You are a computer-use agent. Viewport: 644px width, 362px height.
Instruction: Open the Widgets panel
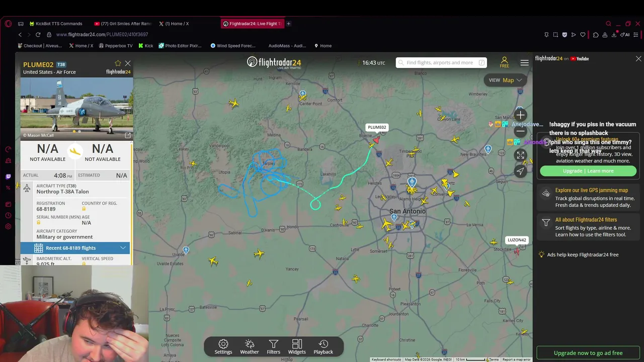pos(297,346)
